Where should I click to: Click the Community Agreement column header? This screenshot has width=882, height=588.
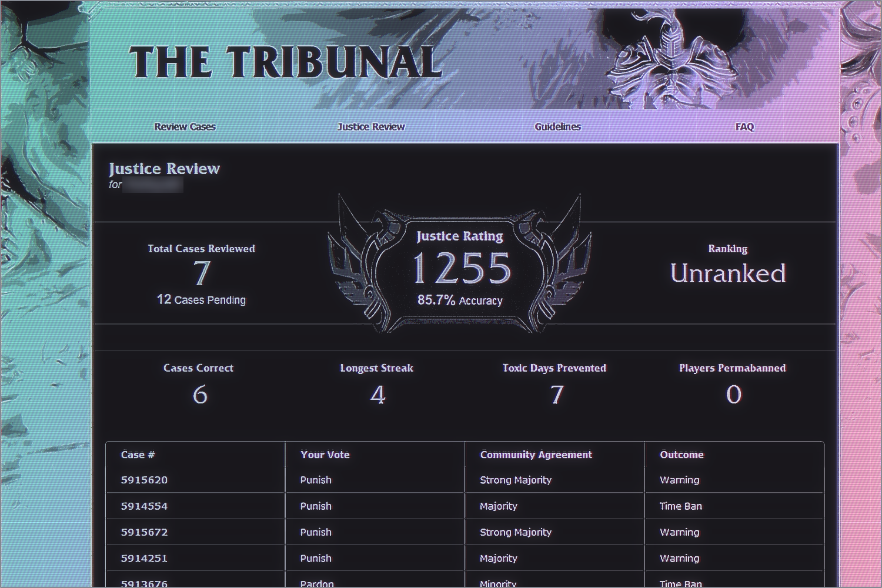tap(536, 455)
